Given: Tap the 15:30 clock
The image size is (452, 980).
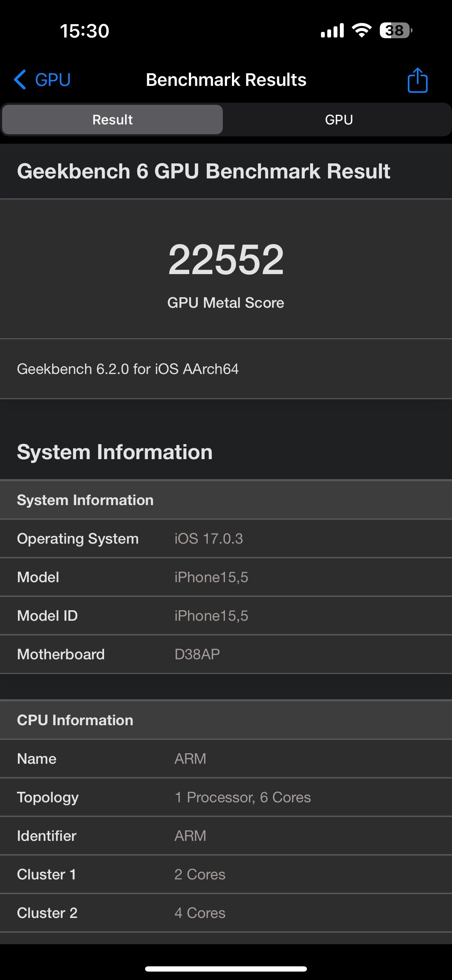Looking at the screenshot, I should tap(84, 31).
